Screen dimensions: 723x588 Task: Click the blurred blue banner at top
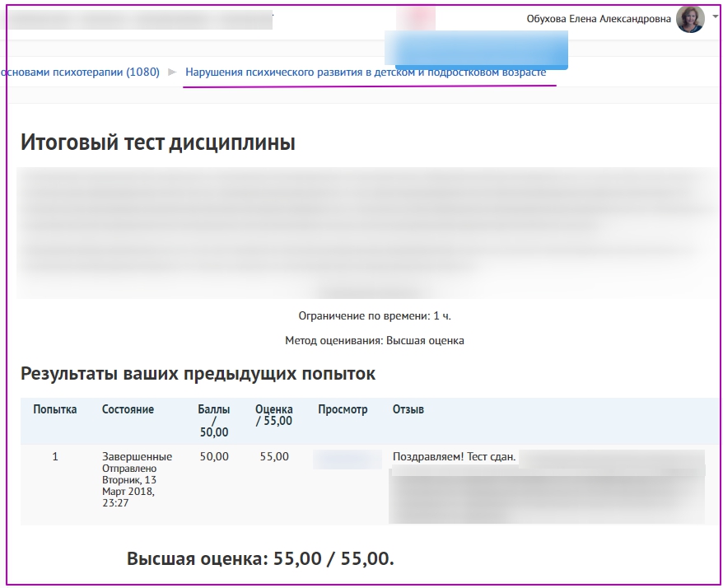click(480, 49)
